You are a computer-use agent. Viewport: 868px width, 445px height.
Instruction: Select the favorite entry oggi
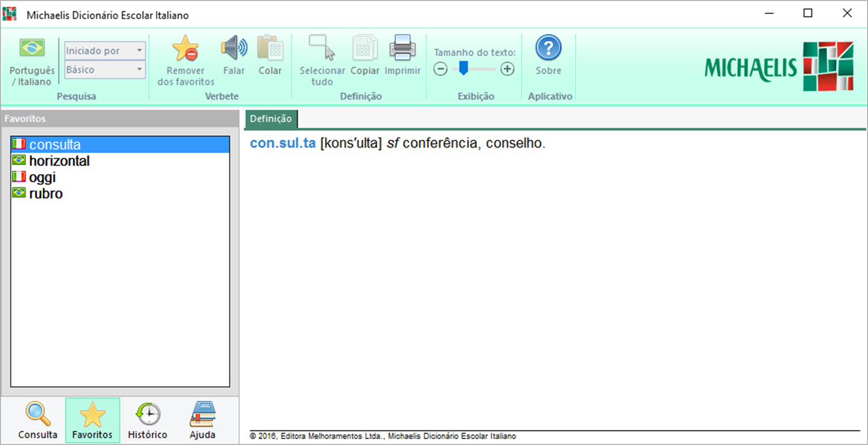coord(121,177)
